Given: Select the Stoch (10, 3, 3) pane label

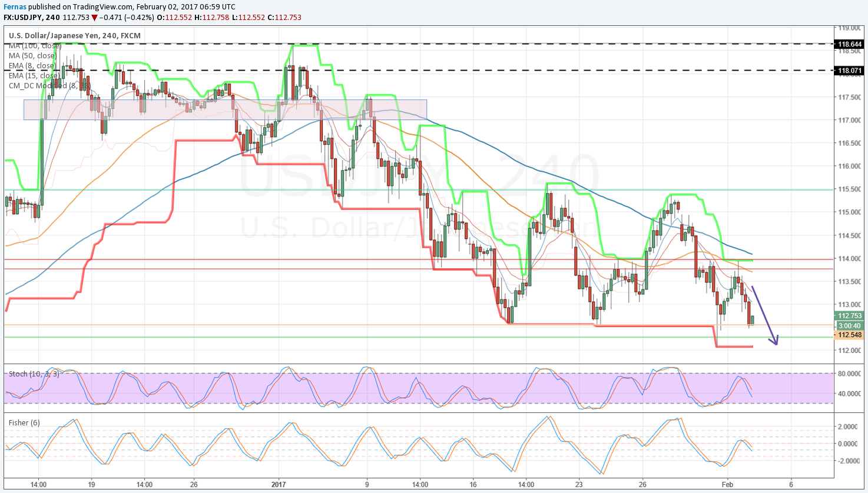Looking at the screenshot, I should coord(34,374).
